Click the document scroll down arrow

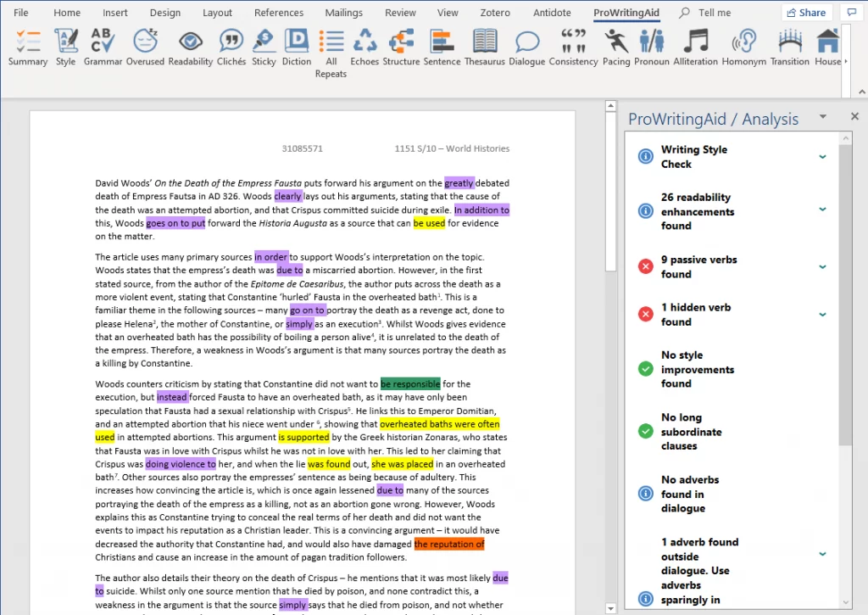pyautogui.click(x=610, y=608)
